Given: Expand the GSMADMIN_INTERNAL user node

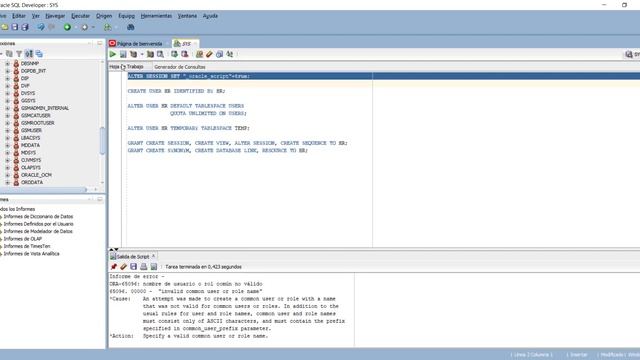Looking at the screenshot, I should (7, 108).
